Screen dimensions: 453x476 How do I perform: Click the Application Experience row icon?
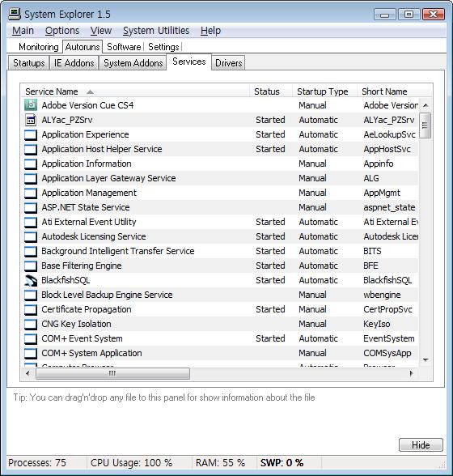point(31,134)
